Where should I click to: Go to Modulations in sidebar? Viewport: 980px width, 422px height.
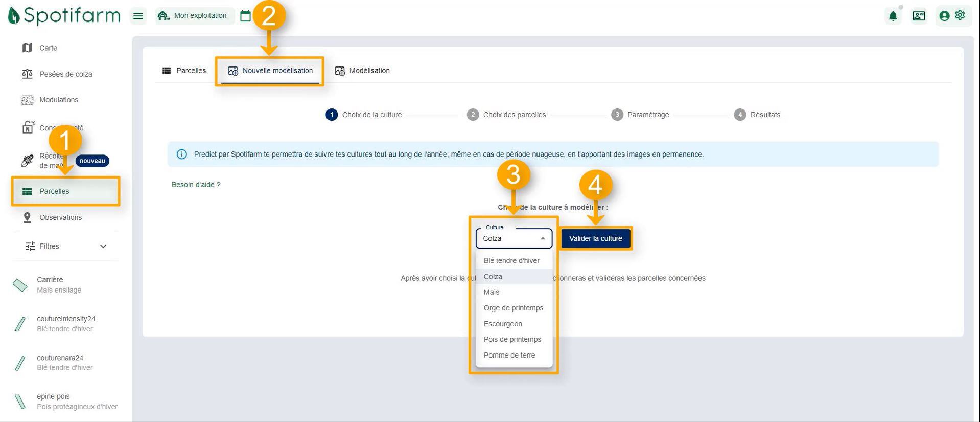point(58,100)
